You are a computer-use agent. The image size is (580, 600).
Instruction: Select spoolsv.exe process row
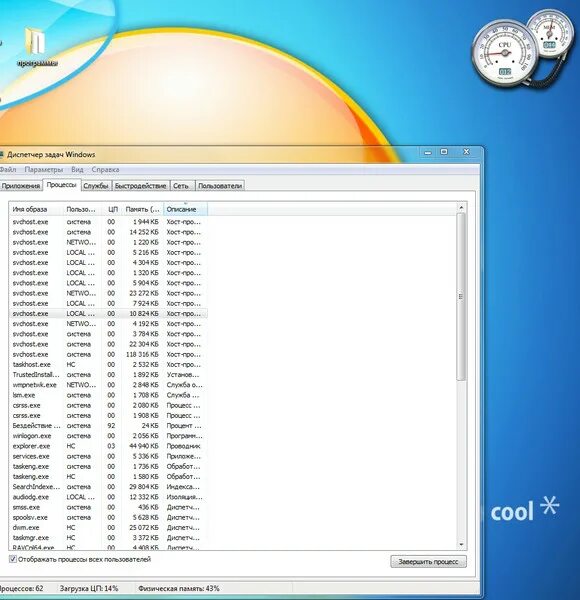pos(108,517)
